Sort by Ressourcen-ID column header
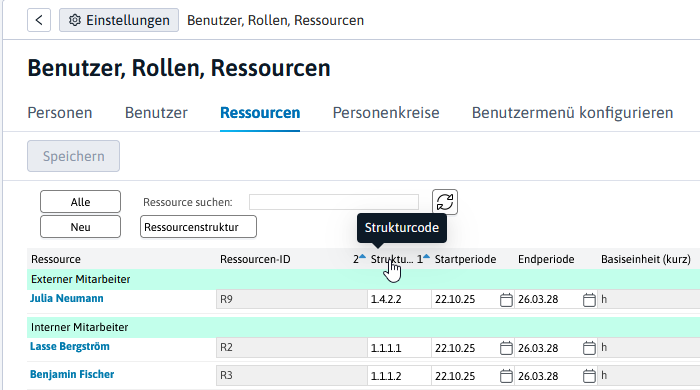This screenshot has height=390, width=700. point(255,259)
